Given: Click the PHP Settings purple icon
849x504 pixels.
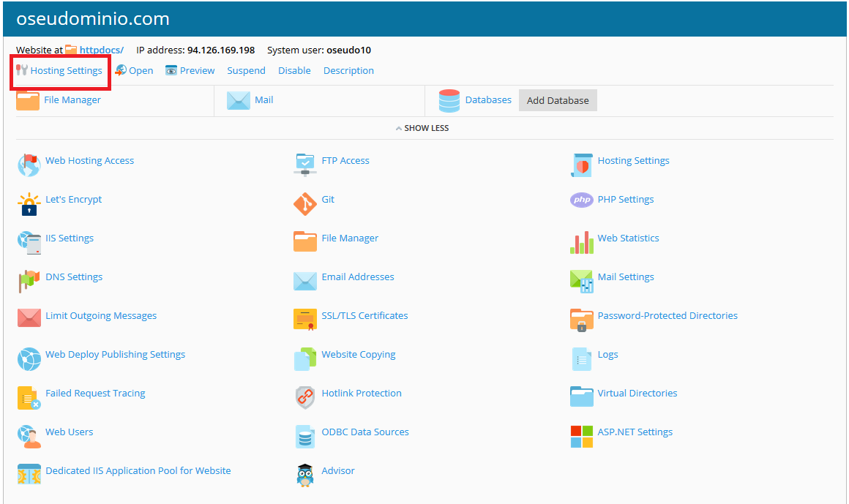Looking at the screenshot, I should [x=581, y=200].
